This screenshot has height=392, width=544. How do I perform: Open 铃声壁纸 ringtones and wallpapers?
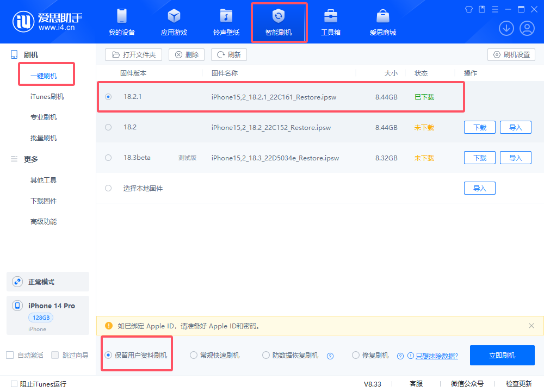pos(226,22)
